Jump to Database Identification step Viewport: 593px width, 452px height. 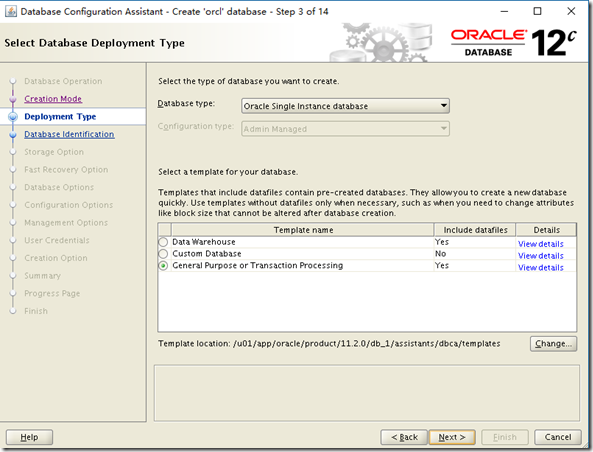pyautogui.click(x=69, y=134)
